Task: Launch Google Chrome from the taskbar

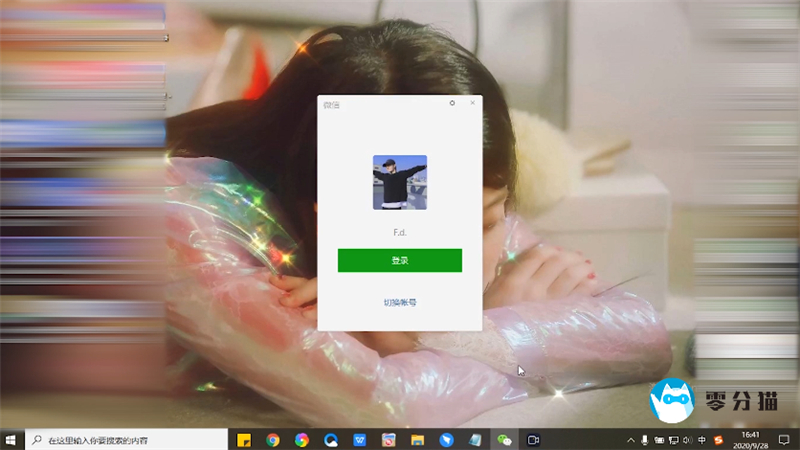Action: tap(273, 440)
